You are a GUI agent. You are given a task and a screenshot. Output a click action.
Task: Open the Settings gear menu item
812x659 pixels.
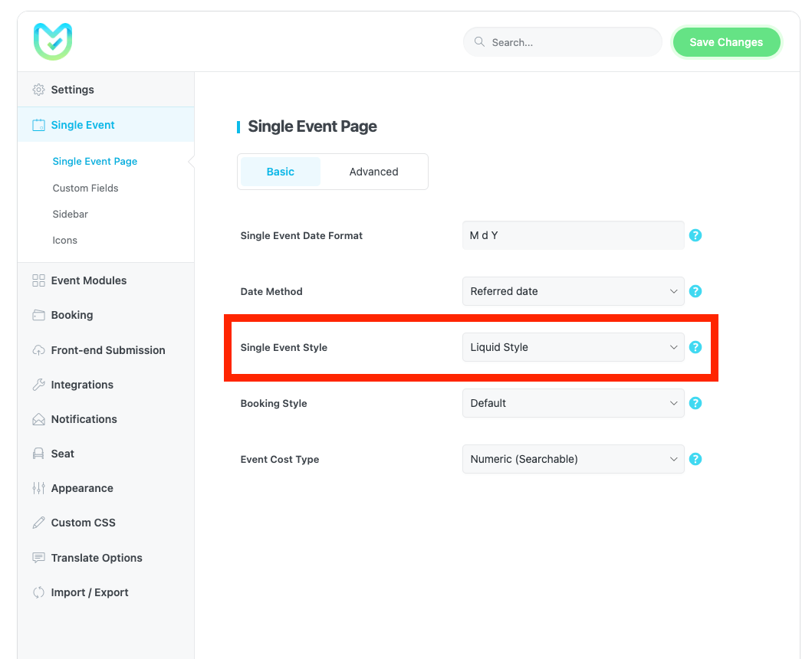tap(72, 90)
